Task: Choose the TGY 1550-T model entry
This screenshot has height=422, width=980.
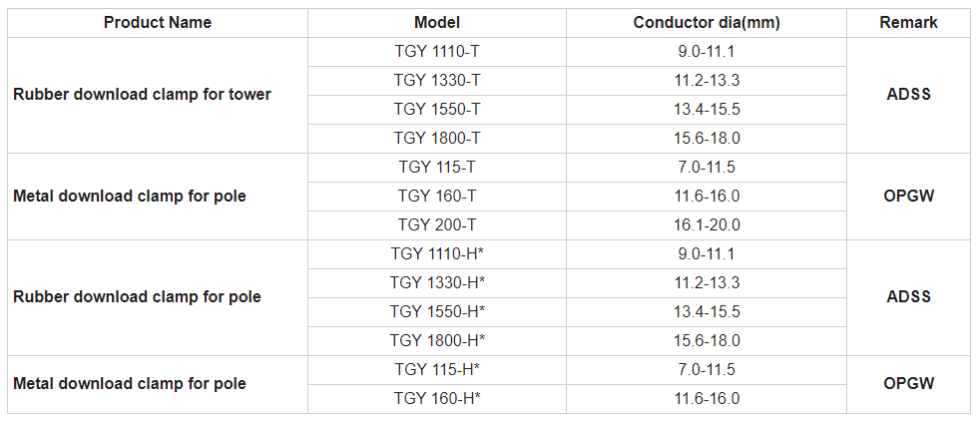Action: pos(437,109)
